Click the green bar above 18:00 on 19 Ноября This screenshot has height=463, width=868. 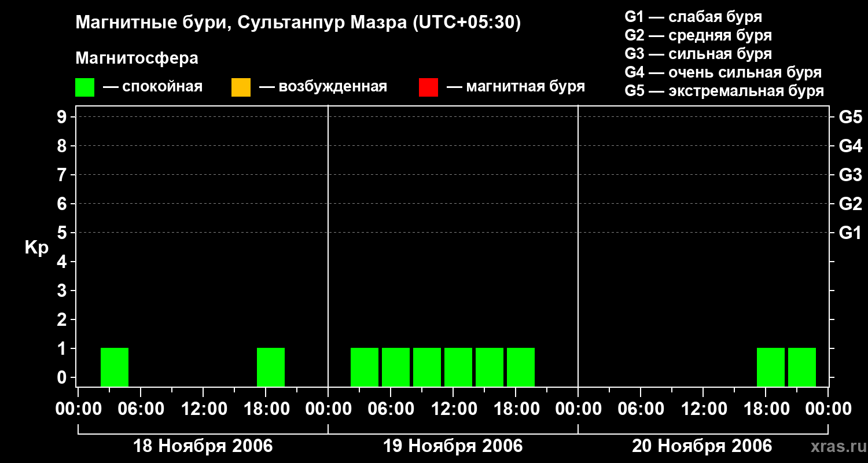tap(521, 367)
